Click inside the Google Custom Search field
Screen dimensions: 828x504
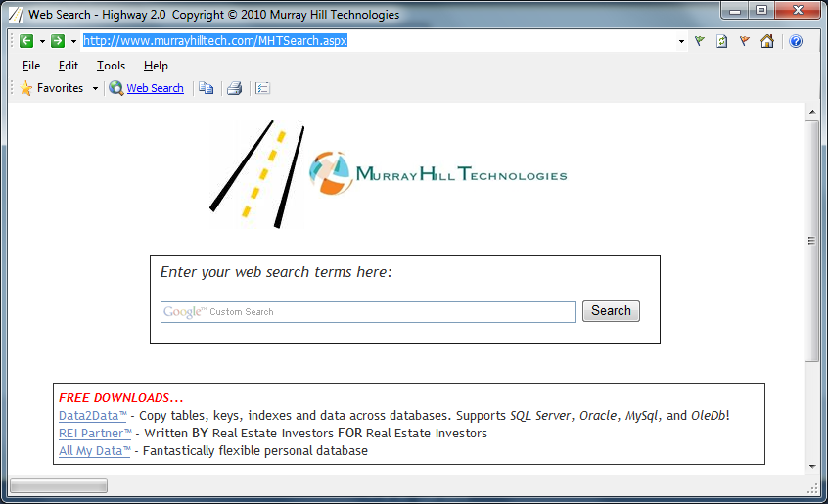coord(391,312)
